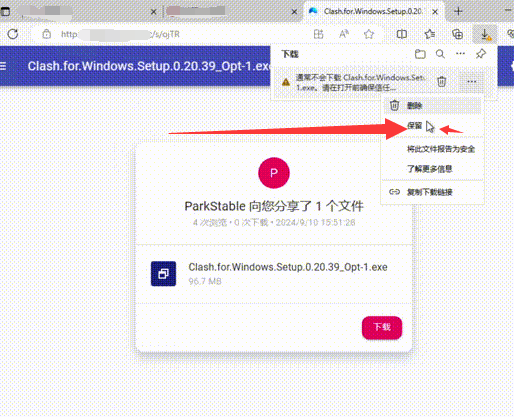Open the downloads toolbar icon

[x=485, y=34]
